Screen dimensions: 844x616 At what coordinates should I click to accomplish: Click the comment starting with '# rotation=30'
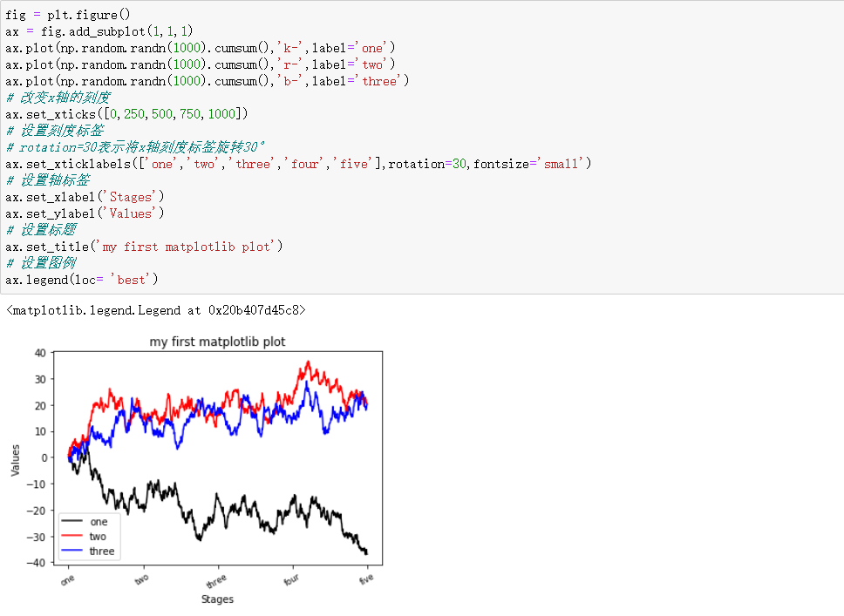click(x=135, y=147)
